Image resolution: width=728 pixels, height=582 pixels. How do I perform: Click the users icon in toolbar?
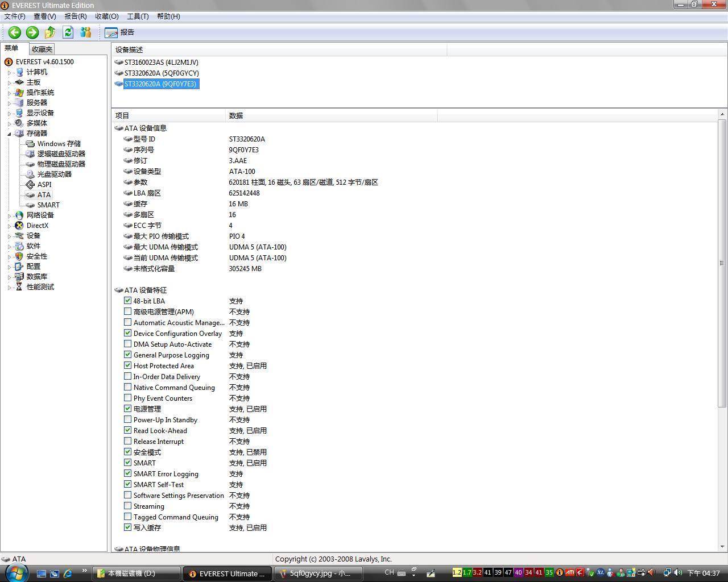[x=86, y=32]
